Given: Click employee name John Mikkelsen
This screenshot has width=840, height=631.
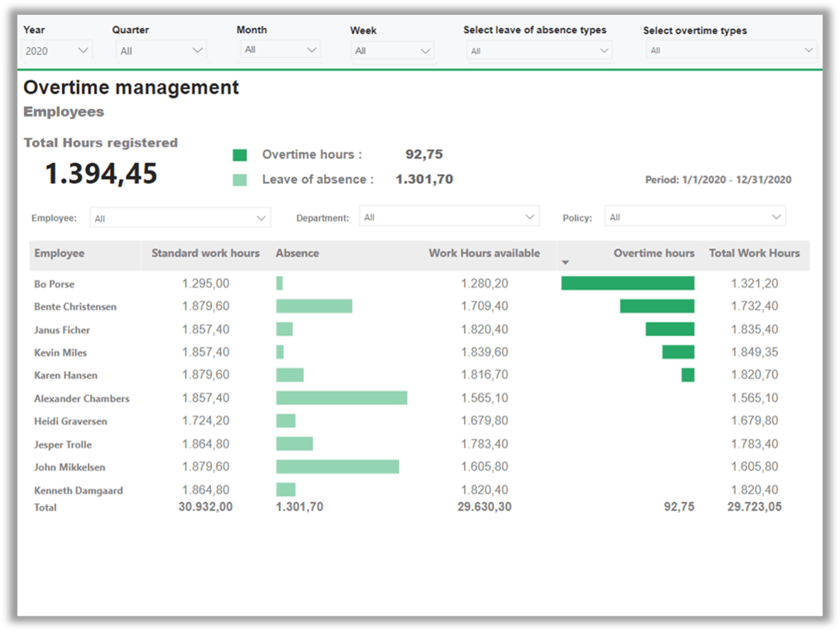Looking at the screenshot, I should (70, 467).
